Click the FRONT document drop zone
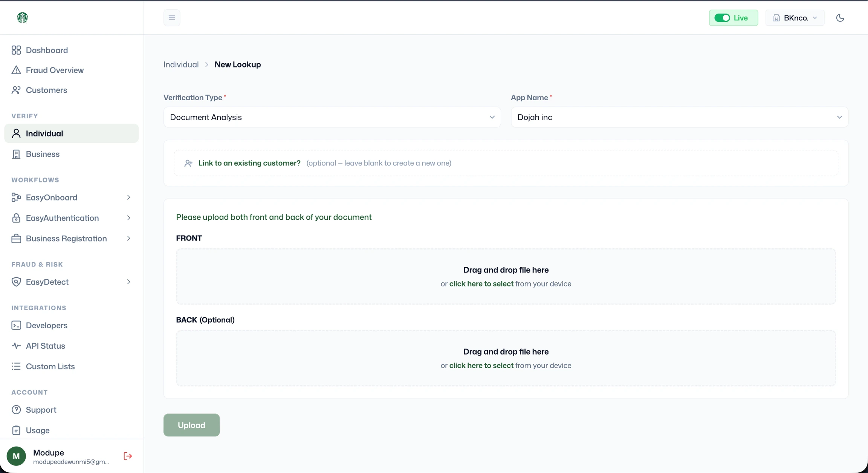Image resolution: width=868 pixels, height=473 pixels. (x=506, y=276)
